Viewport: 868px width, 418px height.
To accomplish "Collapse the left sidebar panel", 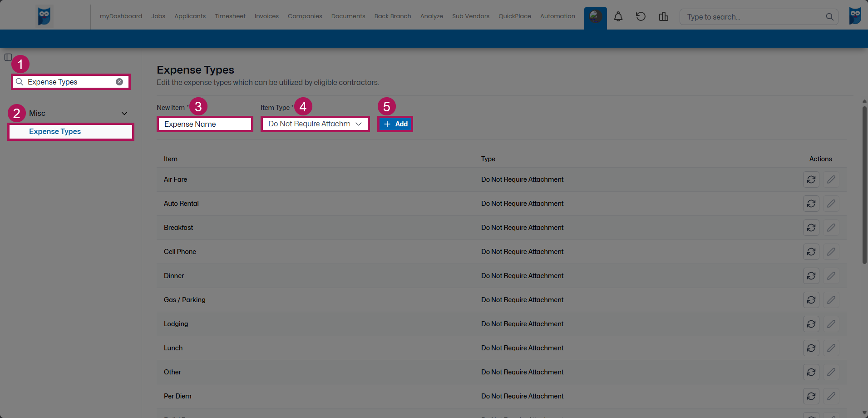I will pyautogui.click(x=8, y=57).
